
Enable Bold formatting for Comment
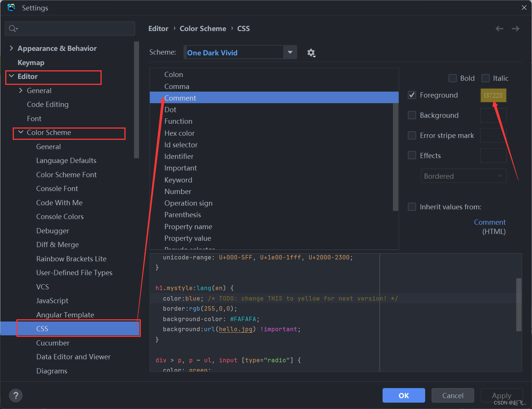tap(452, 78)
